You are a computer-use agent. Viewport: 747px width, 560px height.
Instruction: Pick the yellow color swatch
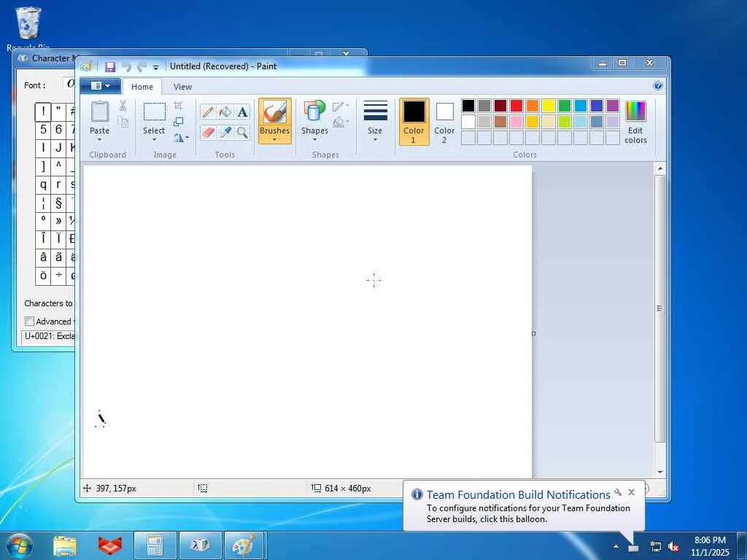549,106
